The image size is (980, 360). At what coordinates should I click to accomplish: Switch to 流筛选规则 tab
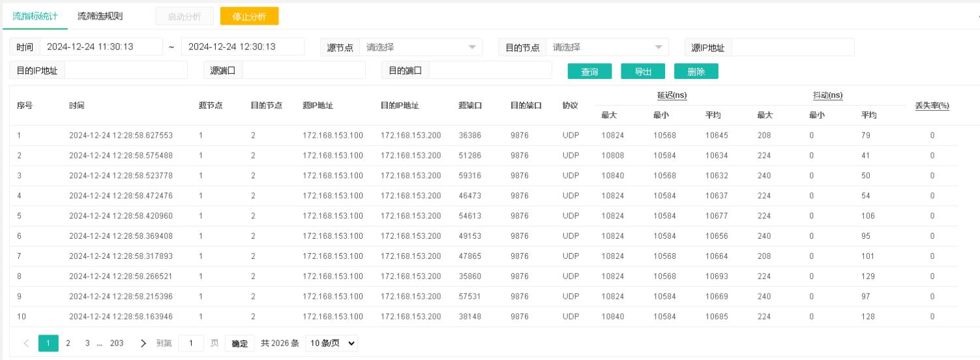point(100,16)
